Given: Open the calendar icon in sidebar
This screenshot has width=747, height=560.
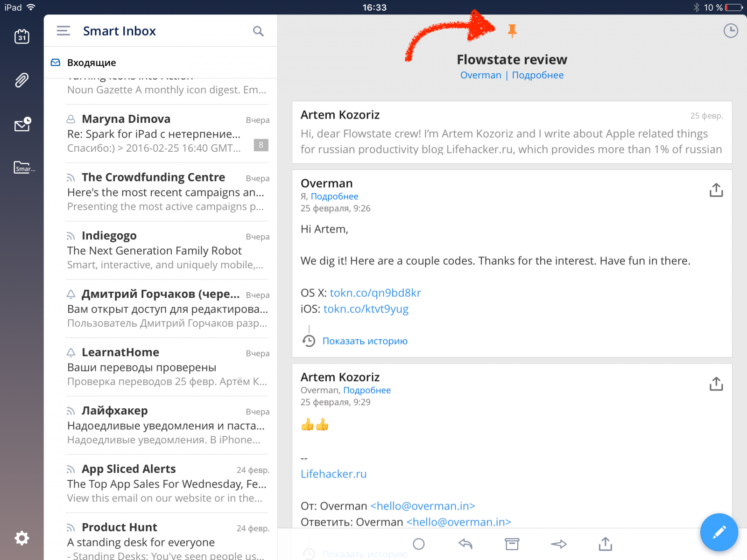Looking at the screenshot, I should click(22, 36).
